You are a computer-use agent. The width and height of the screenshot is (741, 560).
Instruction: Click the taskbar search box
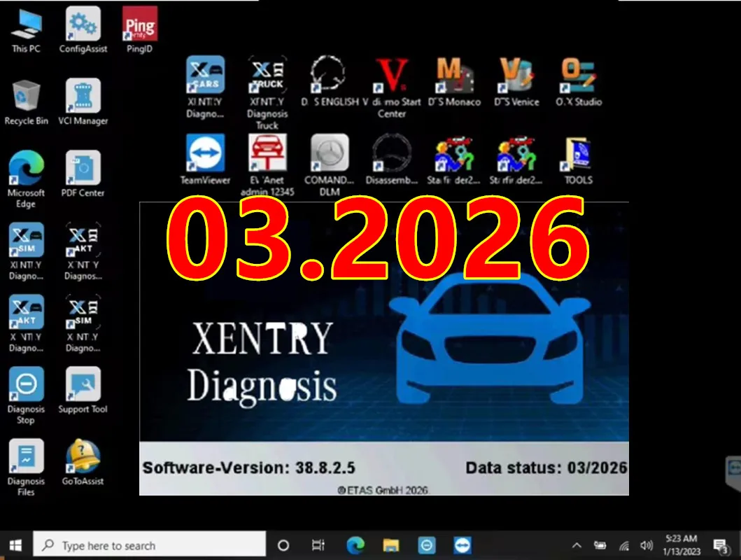point(149,545)
